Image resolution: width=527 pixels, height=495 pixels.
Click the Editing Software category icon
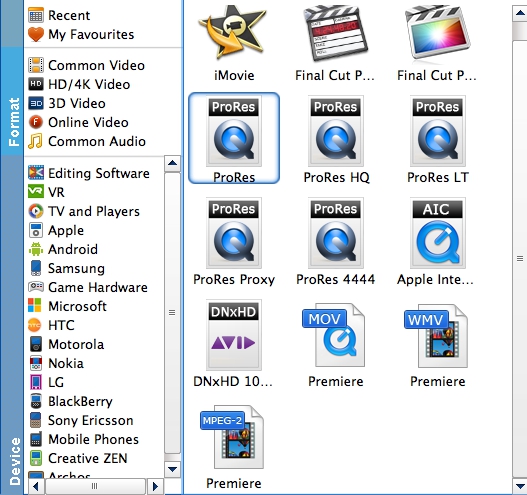coord(36,173)
